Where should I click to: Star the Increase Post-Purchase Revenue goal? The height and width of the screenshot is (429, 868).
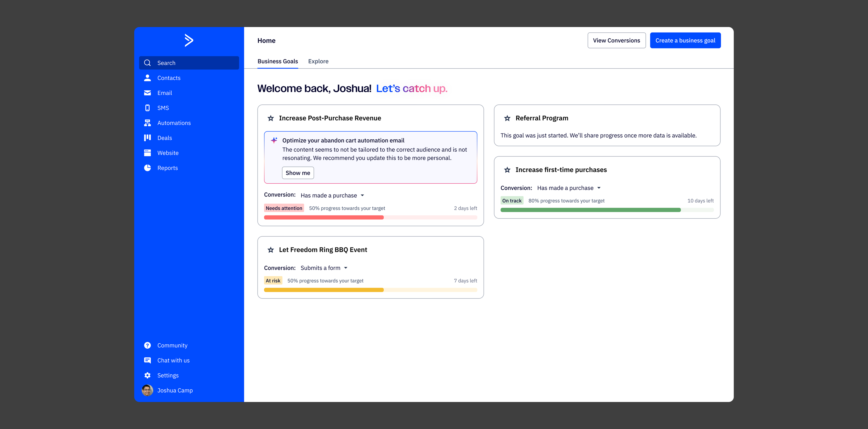coord(271,118)
